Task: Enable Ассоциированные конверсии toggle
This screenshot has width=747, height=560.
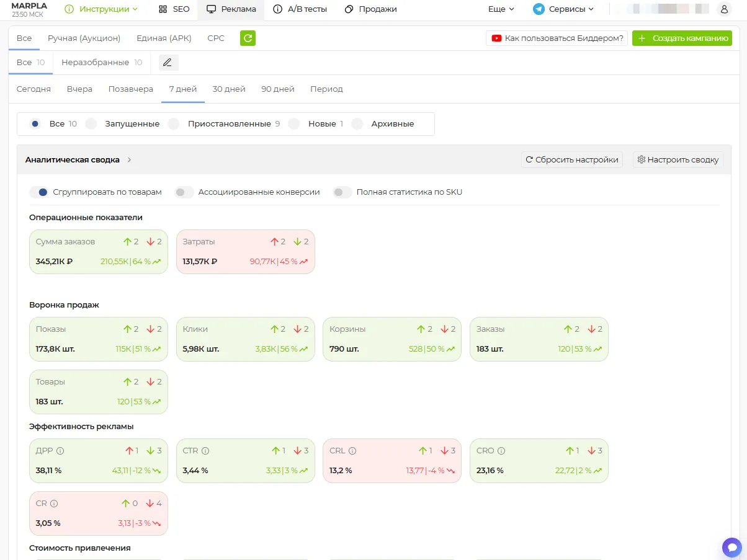Action: 184,192
